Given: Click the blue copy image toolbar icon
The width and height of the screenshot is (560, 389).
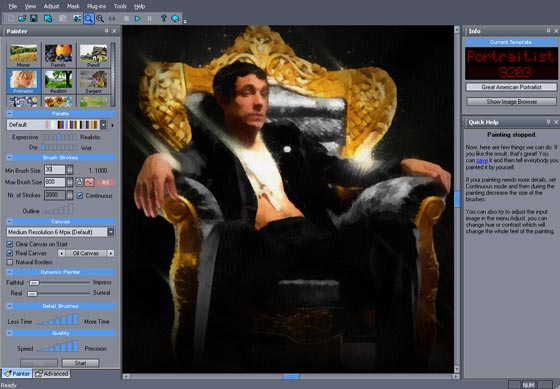Looking at the screenshot, I should click(48, 18).
